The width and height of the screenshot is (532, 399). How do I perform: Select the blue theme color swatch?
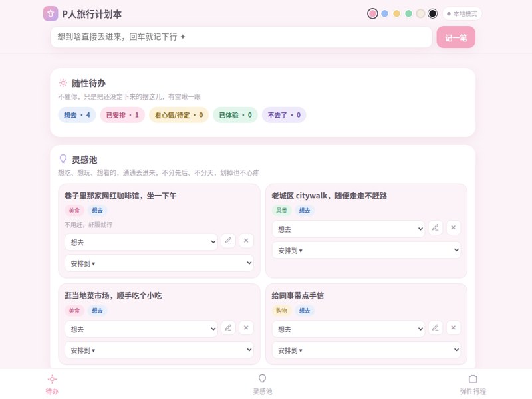click(x=384, y=13)
